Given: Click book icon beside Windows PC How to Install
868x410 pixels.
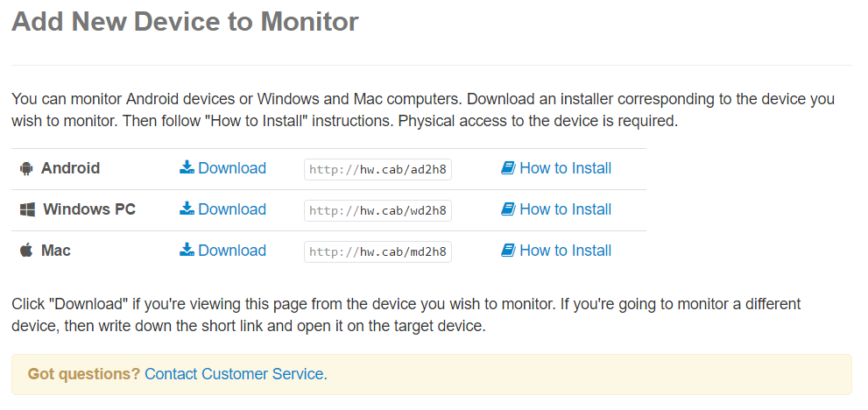Looking at the screenshot, I should tap(508, 209).
